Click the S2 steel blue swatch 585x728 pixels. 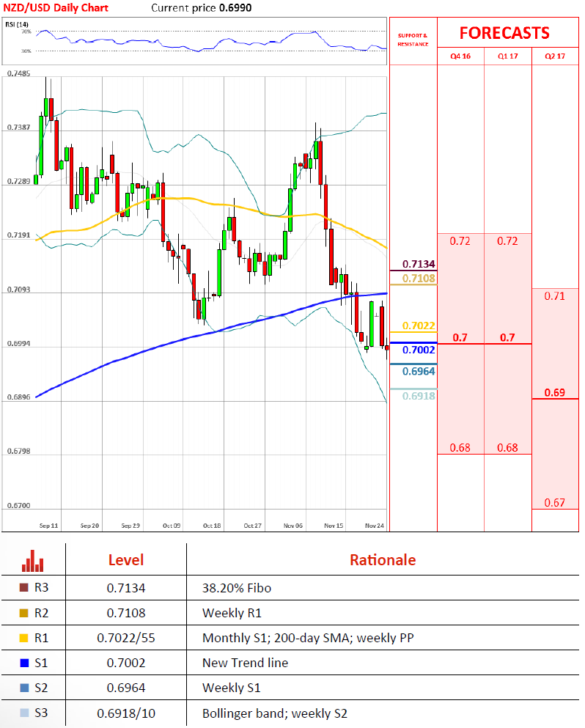[x=25, y=688]
